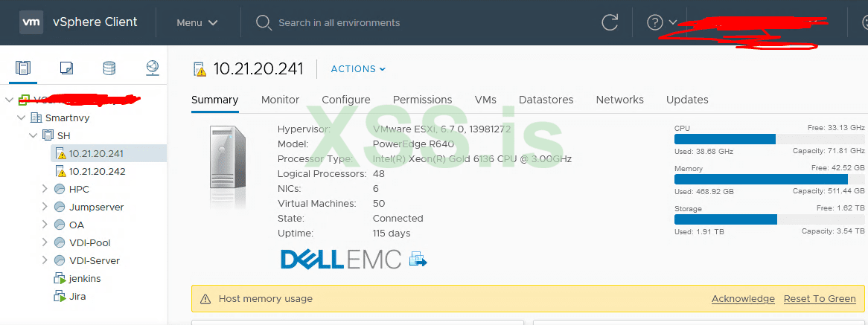This screenshot has height=325, width=868.
Task: Collapse the Smartnvy datacenter node
Action: tap(21, 118)
